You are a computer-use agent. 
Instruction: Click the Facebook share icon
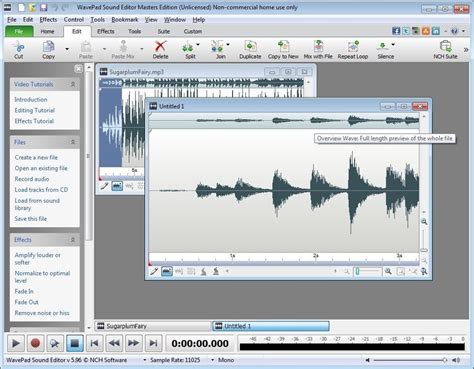coord(396,31)
